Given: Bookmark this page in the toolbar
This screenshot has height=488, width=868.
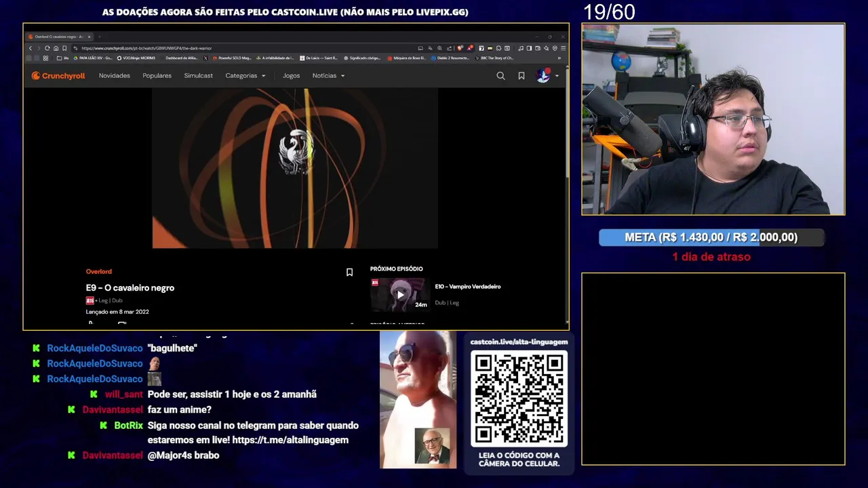Looking at the screenshot, I should click(64, 48).
